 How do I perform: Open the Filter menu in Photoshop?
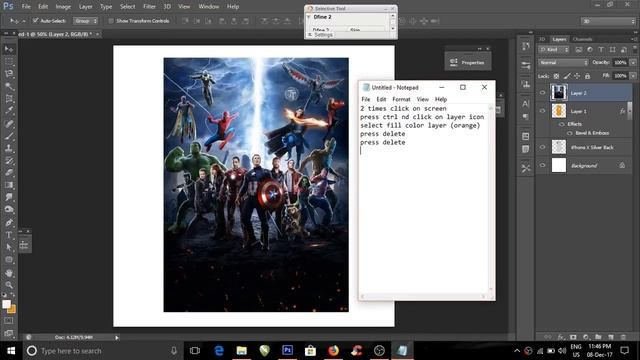coord(149,7)
